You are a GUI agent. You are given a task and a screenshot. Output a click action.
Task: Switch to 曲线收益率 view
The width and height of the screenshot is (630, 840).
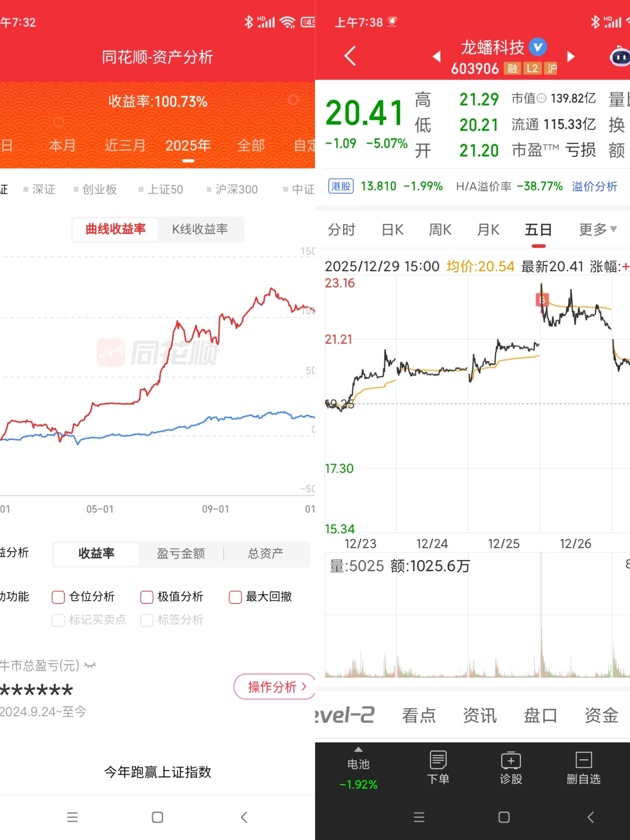tap(116, 229)
